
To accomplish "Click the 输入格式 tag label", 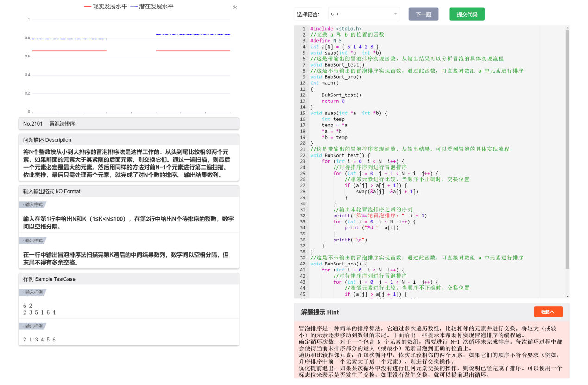I will coord(33,204).
